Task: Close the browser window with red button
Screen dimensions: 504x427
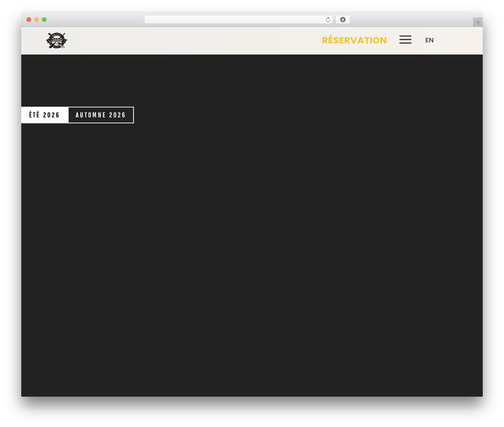Action: pos(29,20)
